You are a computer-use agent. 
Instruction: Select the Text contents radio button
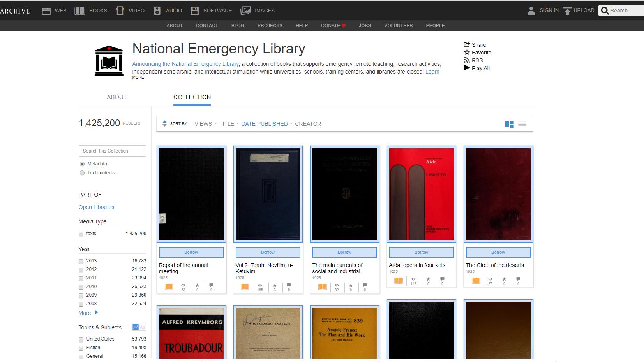(82, 173)
